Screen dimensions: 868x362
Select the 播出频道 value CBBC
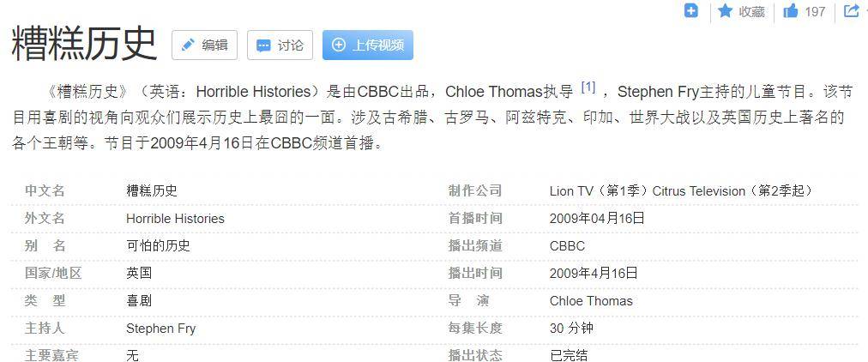[568, 245]
